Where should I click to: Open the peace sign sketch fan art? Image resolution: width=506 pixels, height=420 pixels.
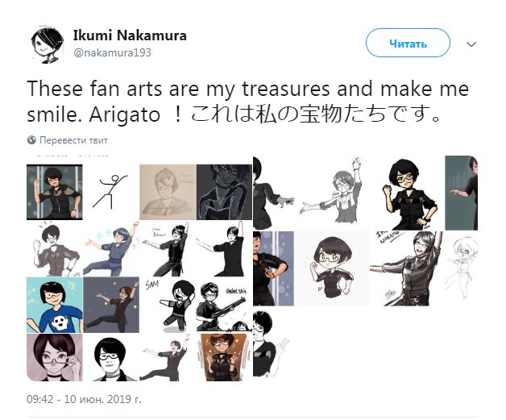[x=272, y=343]
